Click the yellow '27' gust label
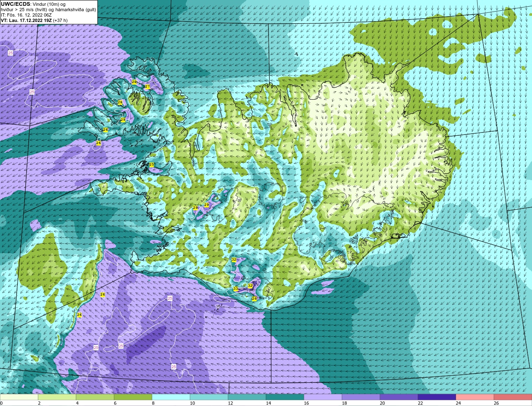This screenshot has width=532, height=406. [147, 86]
